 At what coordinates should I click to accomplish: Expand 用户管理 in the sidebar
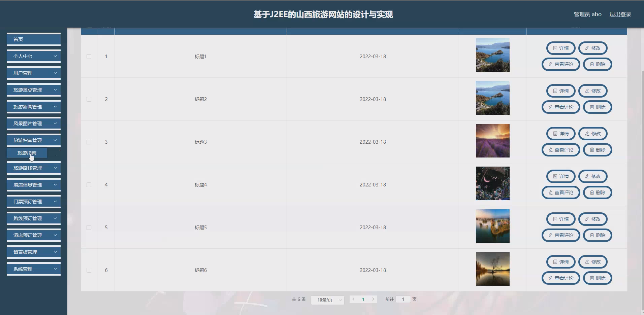(x=34, y=73)
